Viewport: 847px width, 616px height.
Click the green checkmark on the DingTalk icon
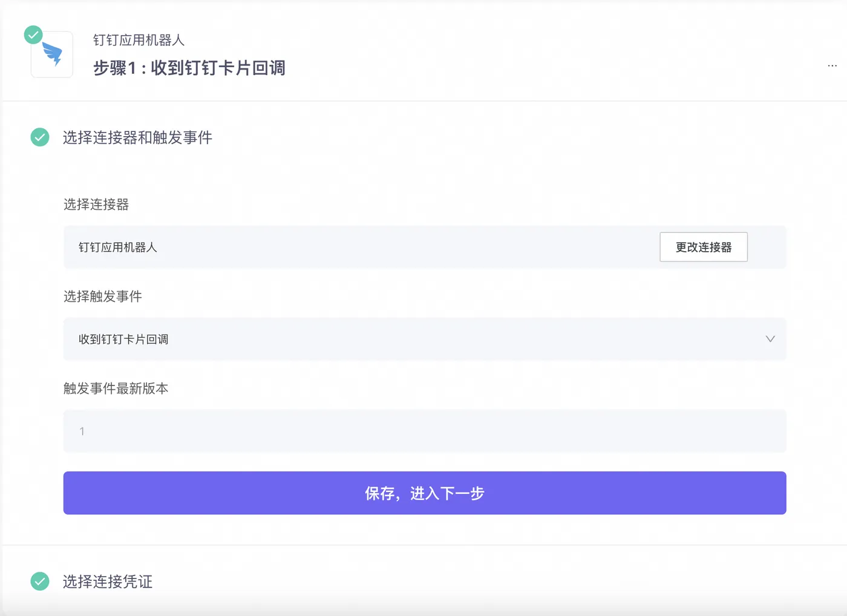[x=33, y=34]
